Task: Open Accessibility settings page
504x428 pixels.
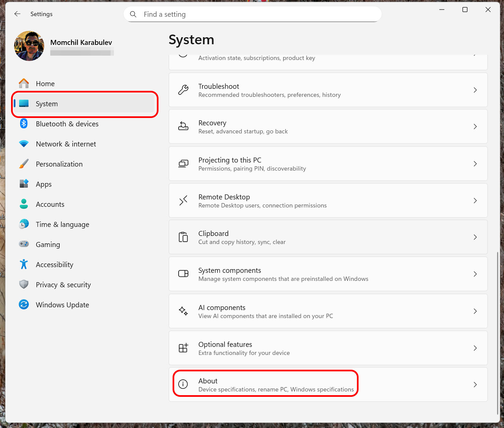Action: coord(54,265)
